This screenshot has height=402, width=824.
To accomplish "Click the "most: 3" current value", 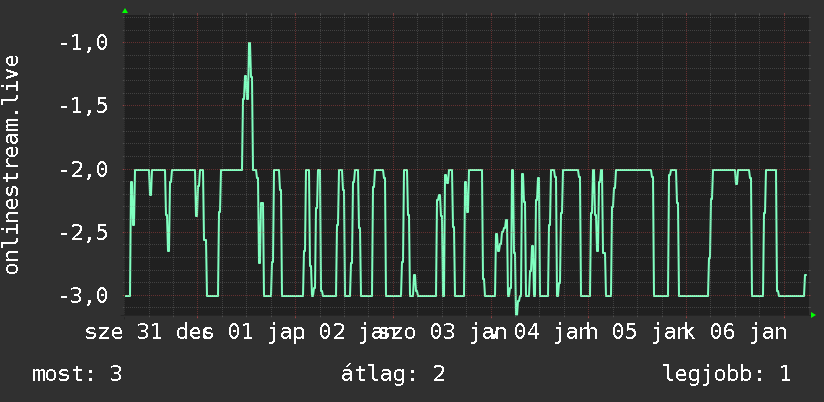I will (x=77, y=374).
